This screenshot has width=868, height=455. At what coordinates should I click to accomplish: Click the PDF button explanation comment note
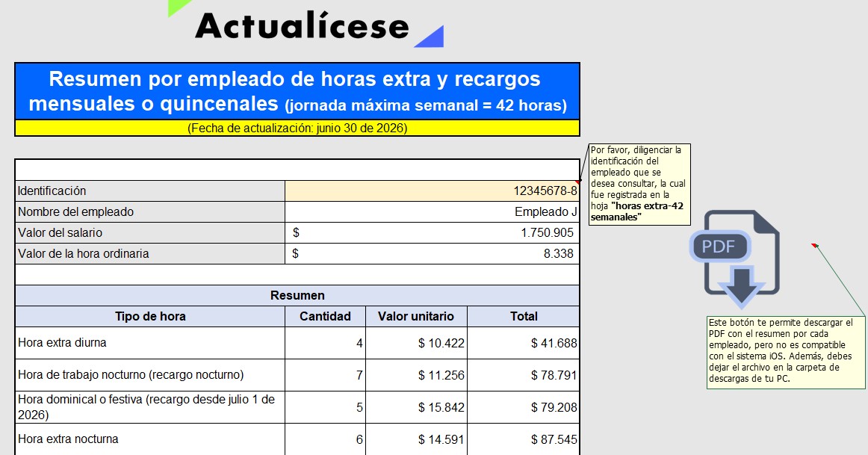[x=786, y=351]
